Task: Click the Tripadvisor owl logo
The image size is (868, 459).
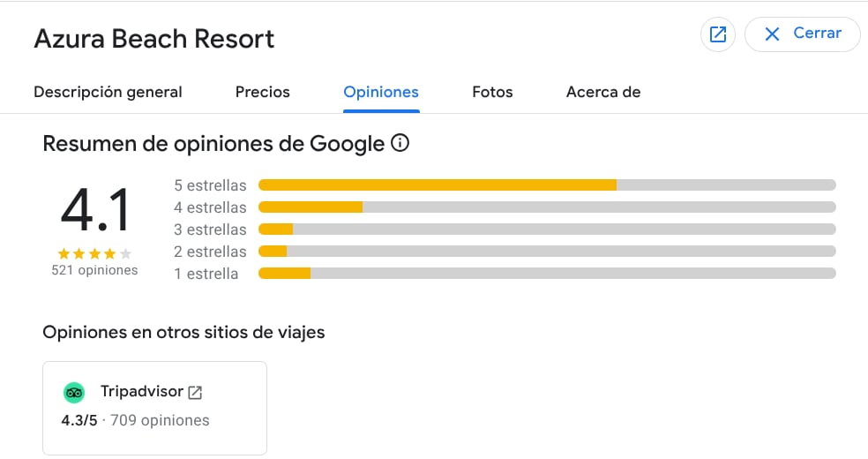Action: pos(73,393)
